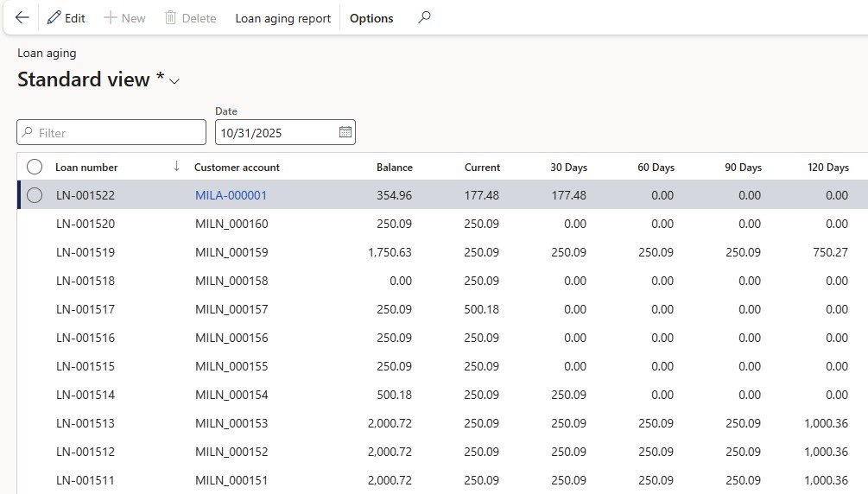Viewport: 868px width, 494px height.
Task: Click the Edit pencil button
Action: tap(67, 18)
